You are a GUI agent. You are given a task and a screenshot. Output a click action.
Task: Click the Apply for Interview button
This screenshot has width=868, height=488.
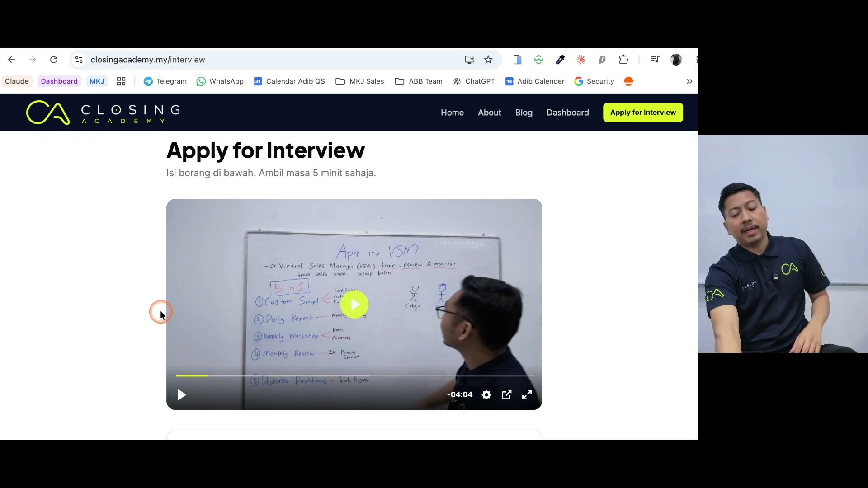643,113
